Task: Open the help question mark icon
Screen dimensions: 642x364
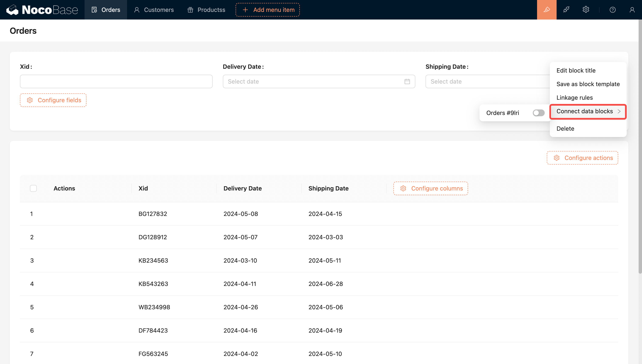Action: [x=612, y=10]
